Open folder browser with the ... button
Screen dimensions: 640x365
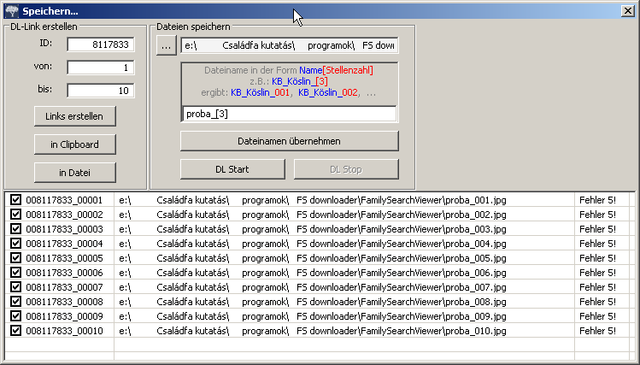tap(166, 45)
